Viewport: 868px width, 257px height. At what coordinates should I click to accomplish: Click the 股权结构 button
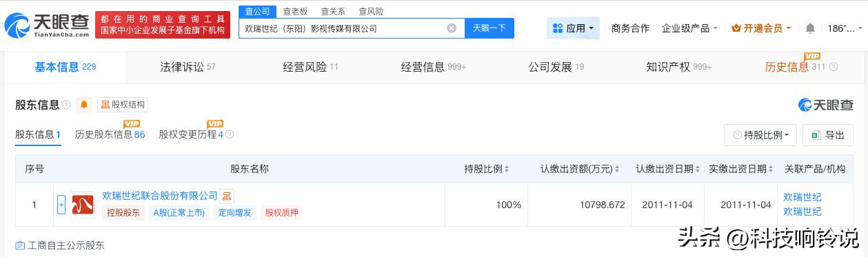pyautogui.click(x=123, y=105)
